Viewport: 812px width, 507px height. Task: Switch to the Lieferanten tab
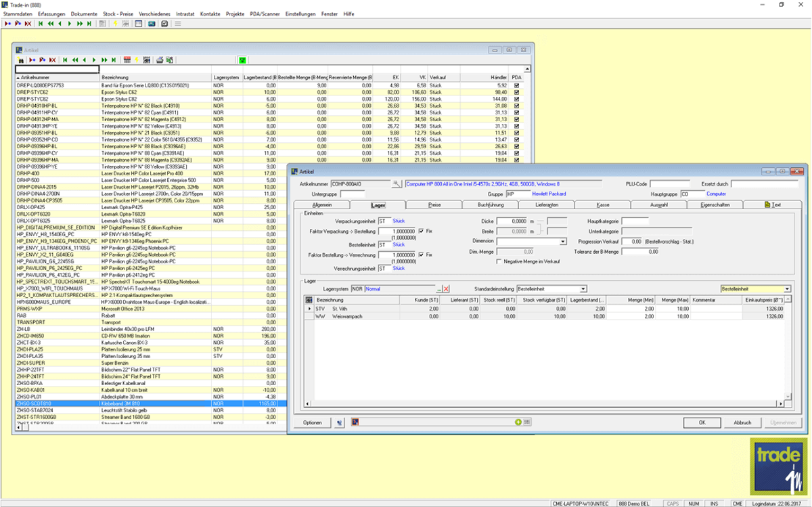pyautogui.click(x=547, y=204)
